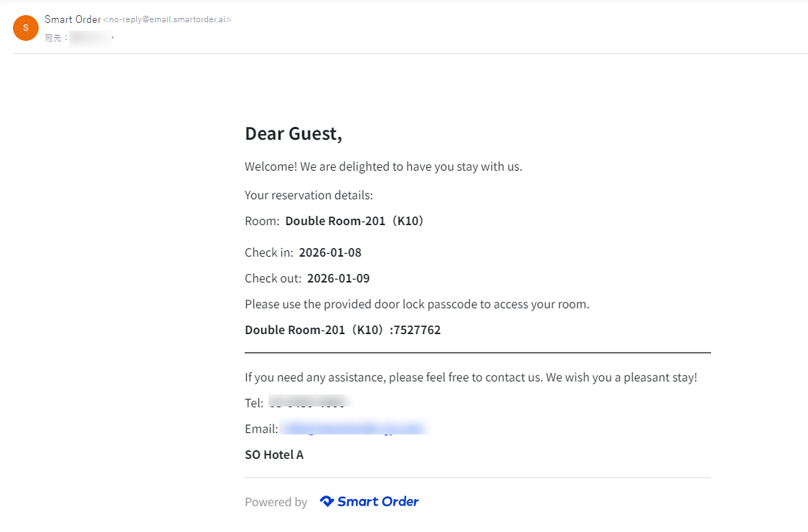The image size is (808, 532).
Task: Click the Smart Order sender name
Action: (72, 19)
